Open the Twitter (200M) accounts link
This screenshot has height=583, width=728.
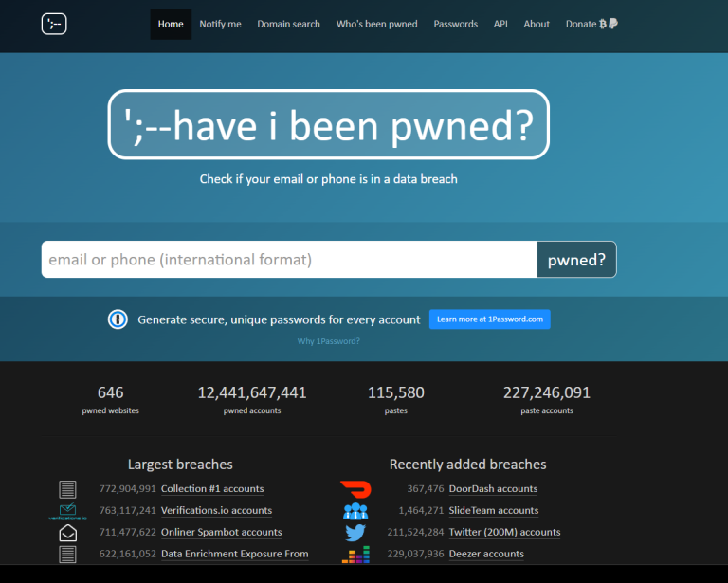pos(504,533)
